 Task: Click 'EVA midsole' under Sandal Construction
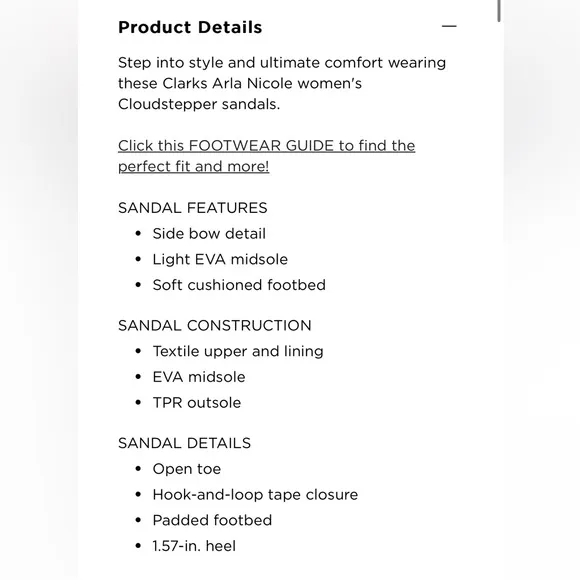point(199,377)
